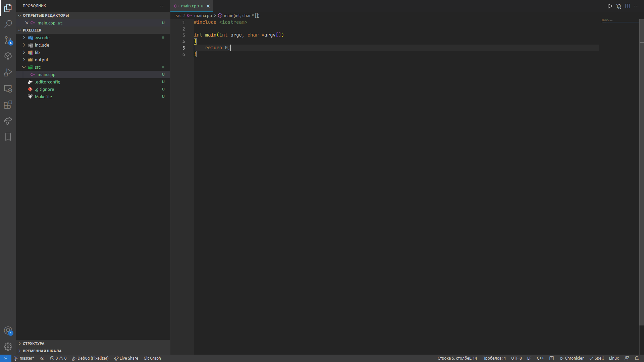
Task: Open changes compare icon in editor toolbar
Action: pyautogui.click(x=619, y=6)
